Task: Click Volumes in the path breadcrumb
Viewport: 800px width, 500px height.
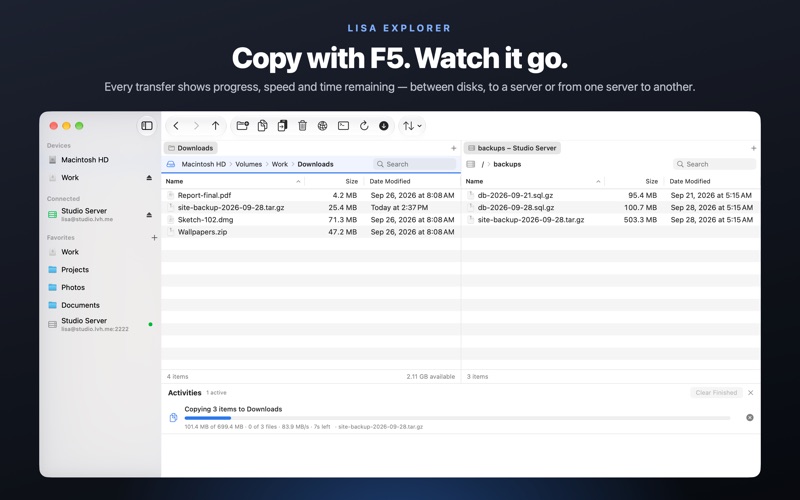Action: [248, 164]
